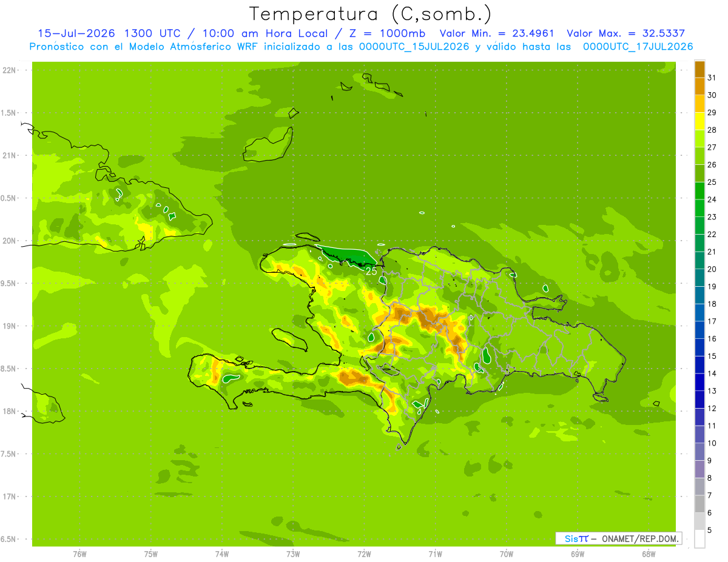
Task: Click the '19N' latitude axis label
Action: (9, 326)
